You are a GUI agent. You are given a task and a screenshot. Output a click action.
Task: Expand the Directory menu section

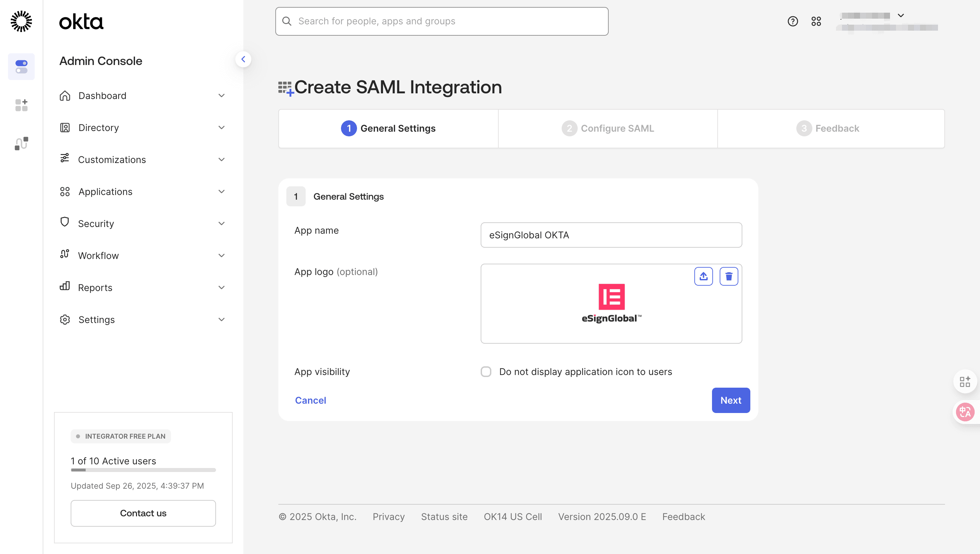click(x=221, y=127)
